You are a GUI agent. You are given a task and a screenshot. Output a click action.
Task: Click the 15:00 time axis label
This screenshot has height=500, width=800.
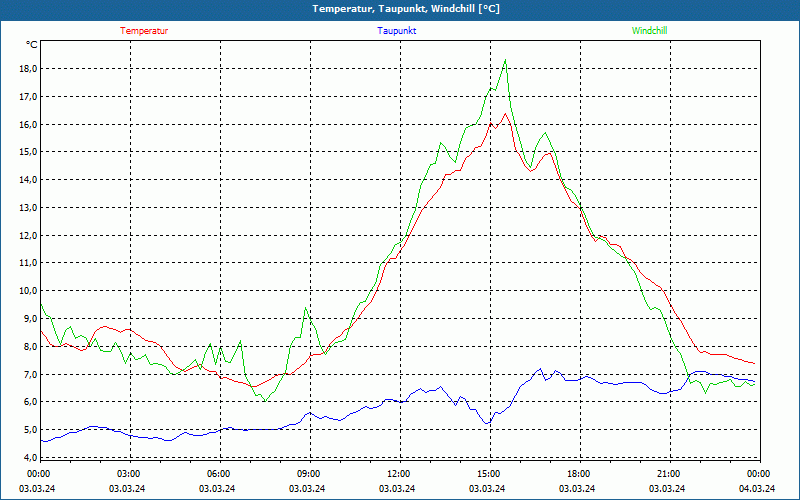tap(490, 474)
